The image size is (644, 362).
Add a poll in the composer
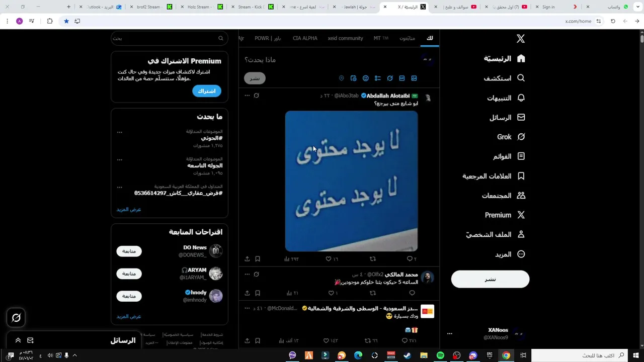(378, 78)
